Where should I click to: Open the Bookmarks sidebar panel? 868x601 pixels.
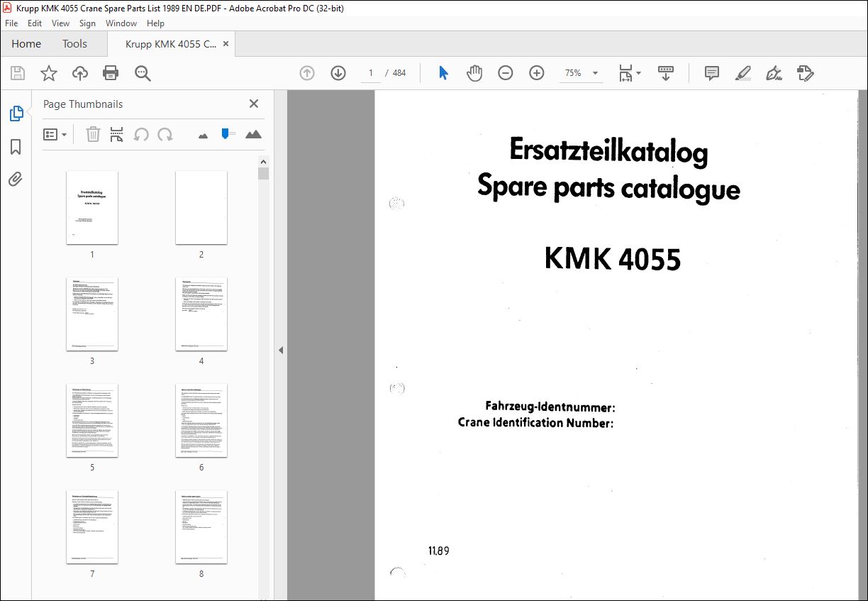[16, 147]
